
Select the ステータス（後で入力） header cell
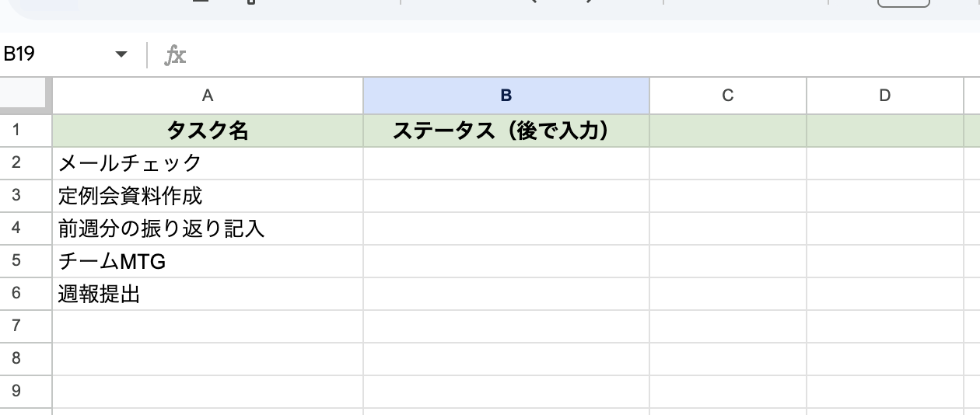click(x=506, y=131)
